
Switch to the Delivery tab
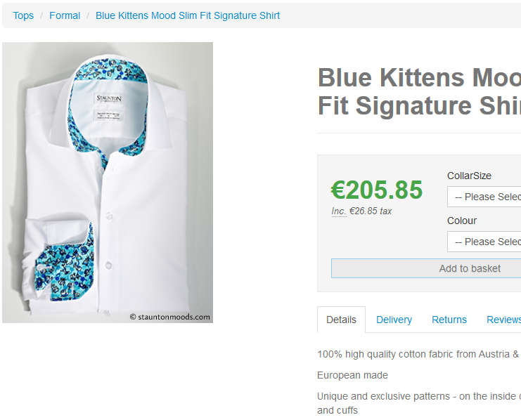[394, 320]
